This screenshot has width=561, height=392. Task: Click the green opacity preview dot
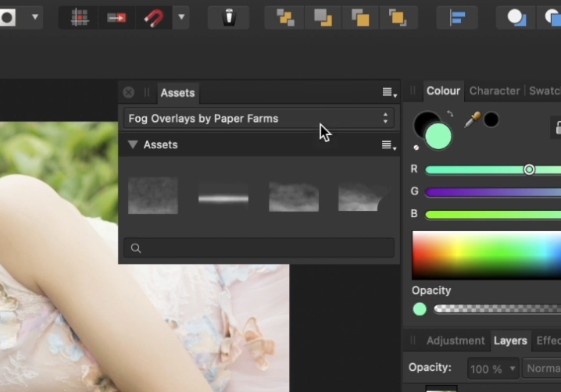click(420, 309)
